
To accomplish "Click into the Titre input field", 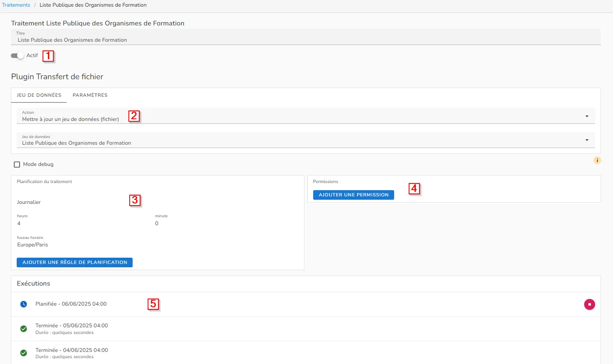I will click(x=306, y=37).
